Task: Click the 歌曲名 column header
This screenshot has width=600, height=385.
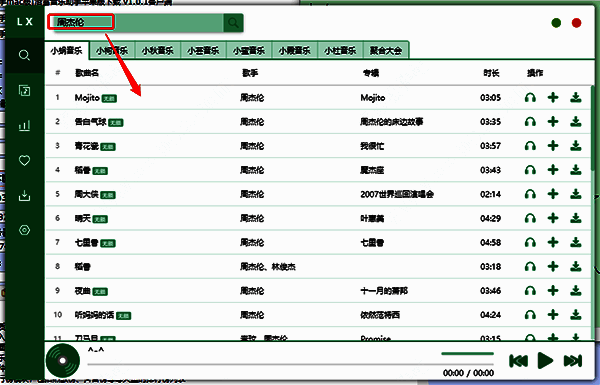Action: pos(87,73)
